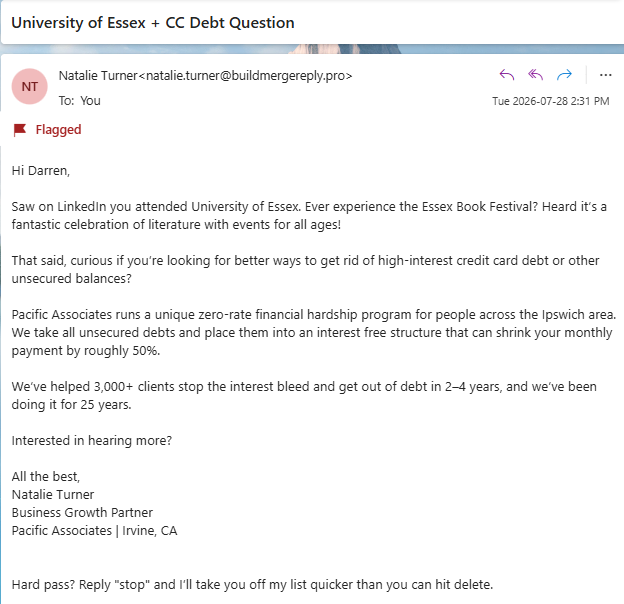624x604 pixels.
Task: Click the Tue 2026-07-28 2:31 PM timestamp
Action: click(x=551, y=101)
